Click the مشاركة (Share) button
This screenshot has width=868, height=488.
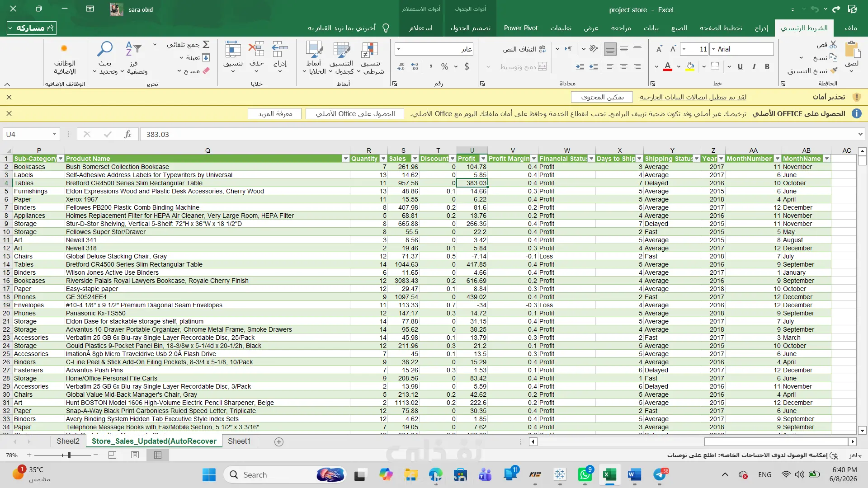pyautogui.click(x=31, y=28)
